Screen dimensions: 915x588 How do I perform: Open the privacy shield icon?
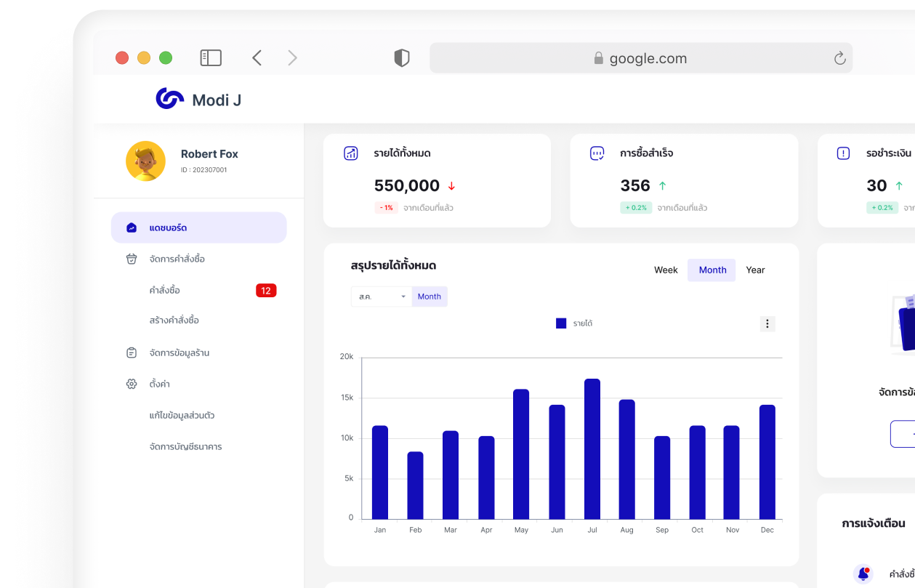(402, 58)
